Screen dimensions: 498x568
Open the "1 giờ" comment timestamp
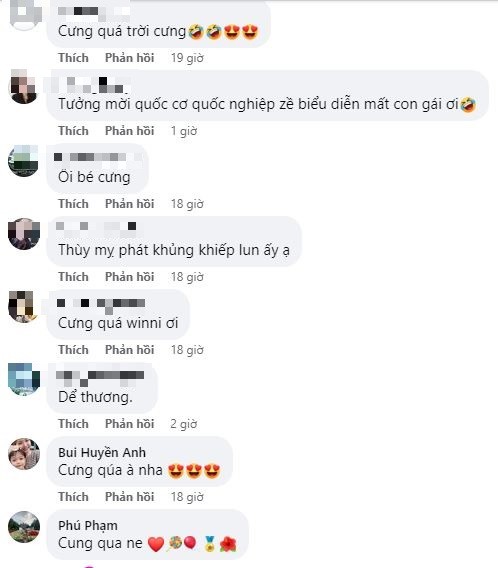tap(184, 131)
